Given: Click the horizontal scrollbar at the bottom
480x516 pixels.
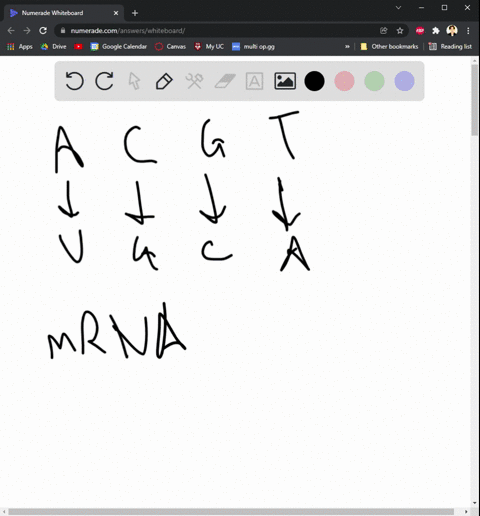Looking at the screenshot, I should (231, 512).
